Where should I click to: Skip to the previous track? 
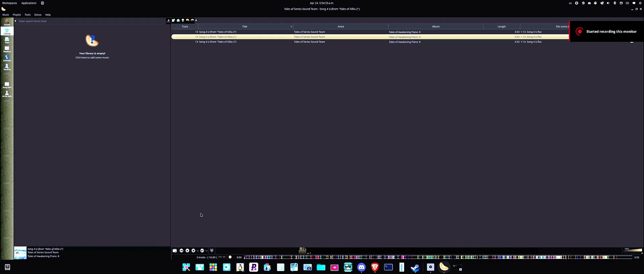pos(181,250)
